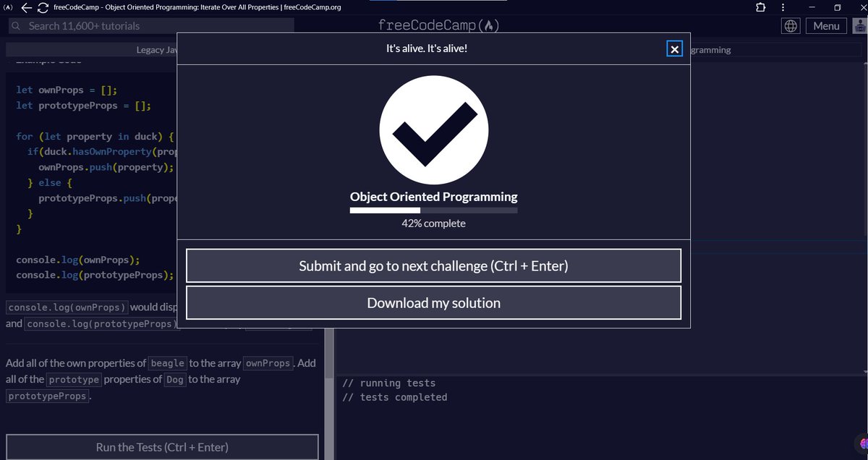Download my solution
Image resolution: width=868 pixels, height=460 pixels.
(433, 302)
